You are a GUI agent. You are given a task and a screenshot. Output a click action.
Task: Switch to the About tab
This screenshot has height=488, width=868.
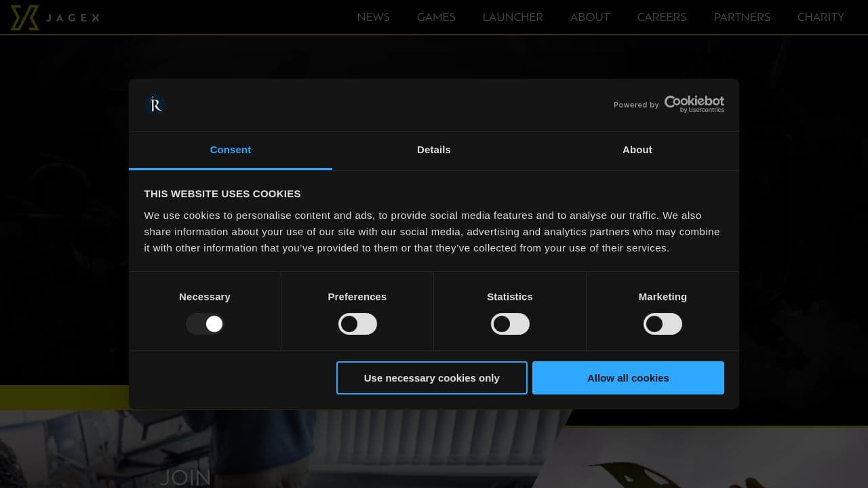(637, 150)
